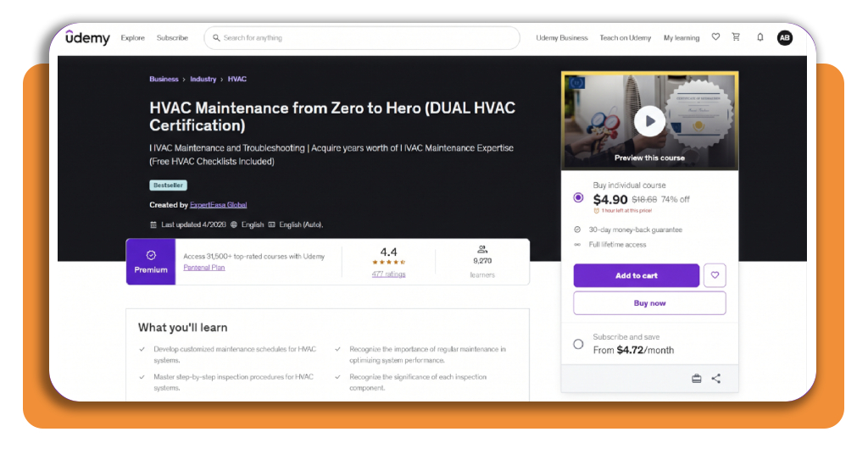The image size is (868, 454).
Task: Click the share course icon
Action: click(x=716, y=379)
